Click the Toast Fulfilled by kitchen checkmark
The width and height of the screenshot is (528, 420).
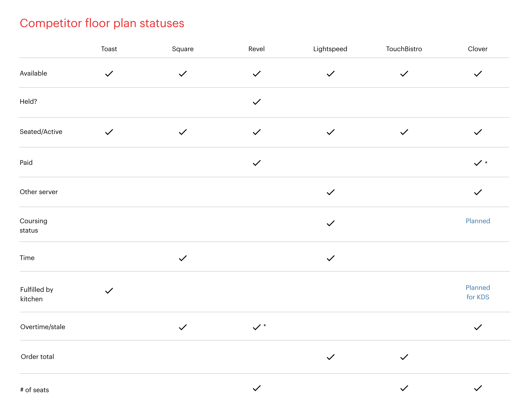(109, 291)
